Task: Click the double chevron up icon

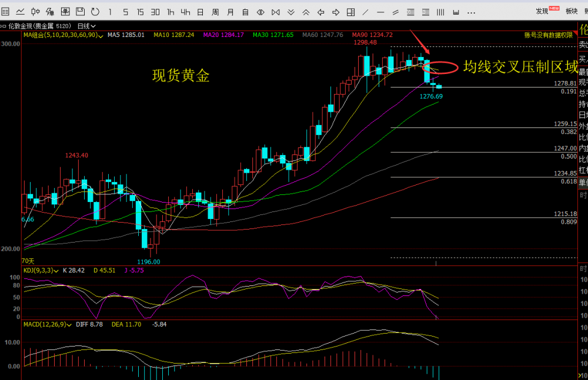Action: [306, 12]
